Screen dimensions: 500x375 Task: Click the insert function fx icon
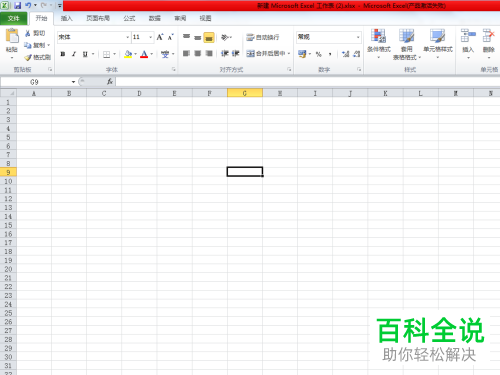pyautogui.click(x=110, y=82)
